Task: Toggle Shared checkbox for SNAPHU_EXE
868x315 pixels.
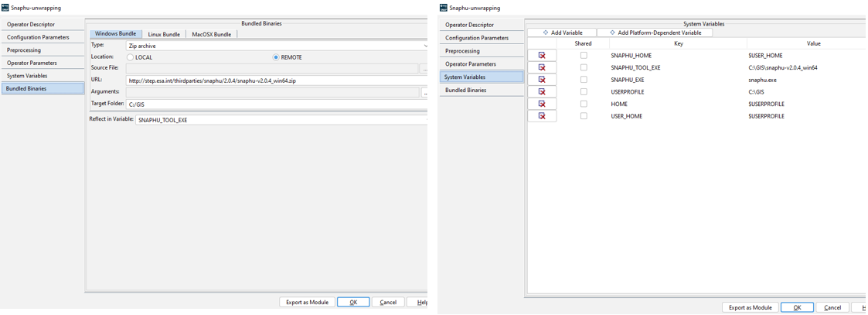Action: tap(584, 80)
